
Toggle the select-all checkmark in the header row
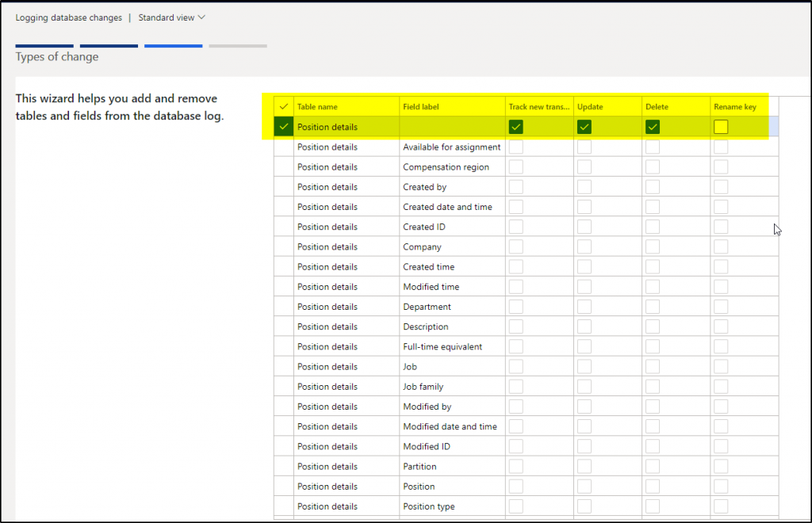tap(282, 106)
